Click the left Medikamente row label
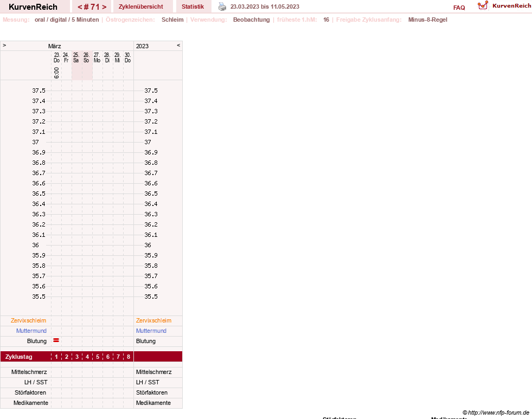Screen dimensions: 532x419 [x=30, y=403]
